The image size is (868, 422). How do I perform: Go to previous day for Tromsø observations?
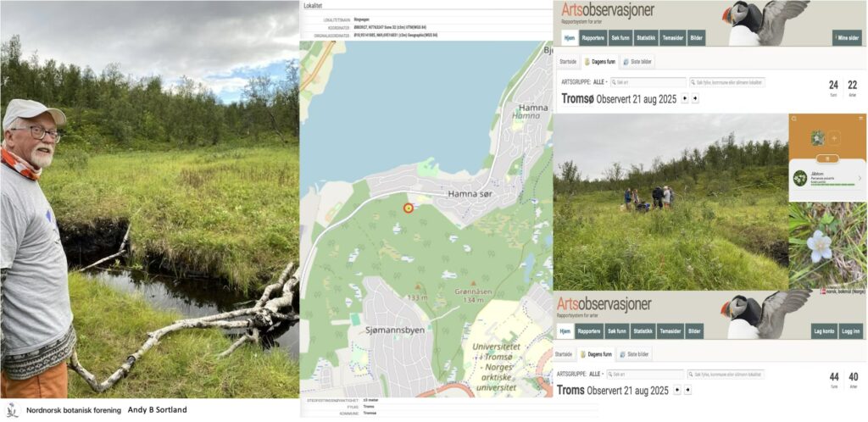coord(685,98)
